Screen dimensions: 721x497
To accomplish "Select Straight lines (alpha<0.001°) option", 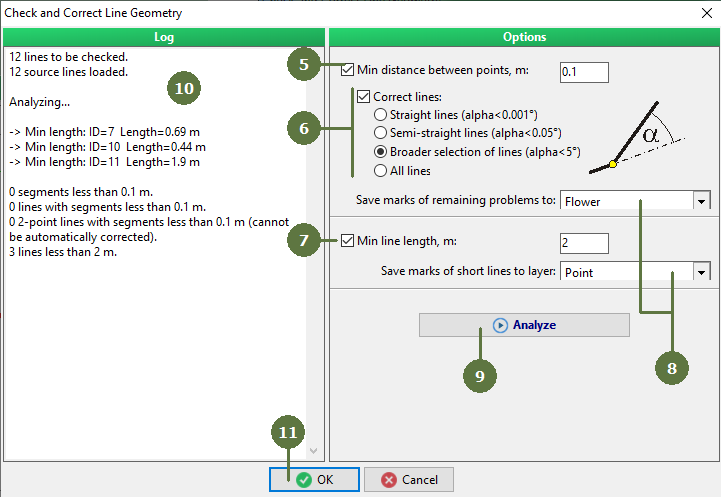I will tap(380, 114).
